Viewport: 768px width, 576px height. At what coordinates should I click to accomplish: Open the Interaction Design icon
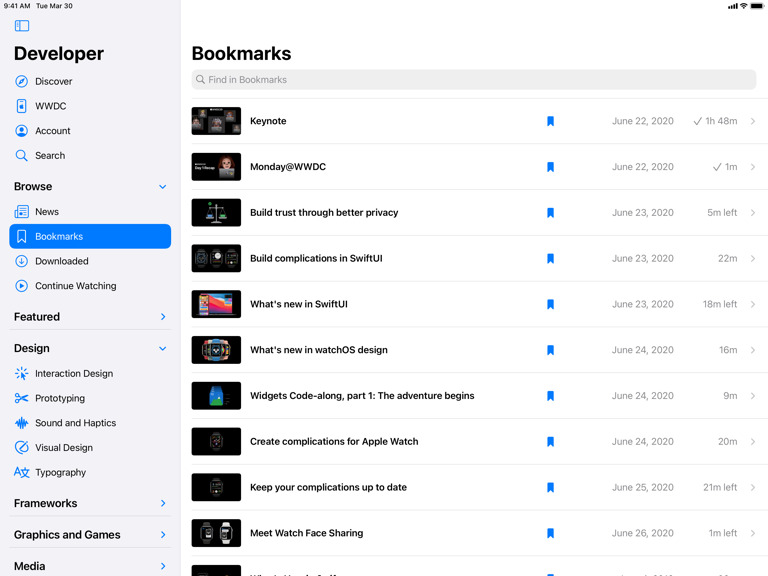click(22, 373)
